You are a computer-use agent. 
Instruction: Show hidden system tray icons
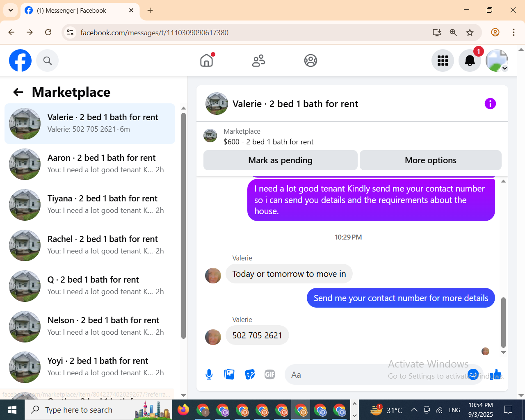pos(414,410)
